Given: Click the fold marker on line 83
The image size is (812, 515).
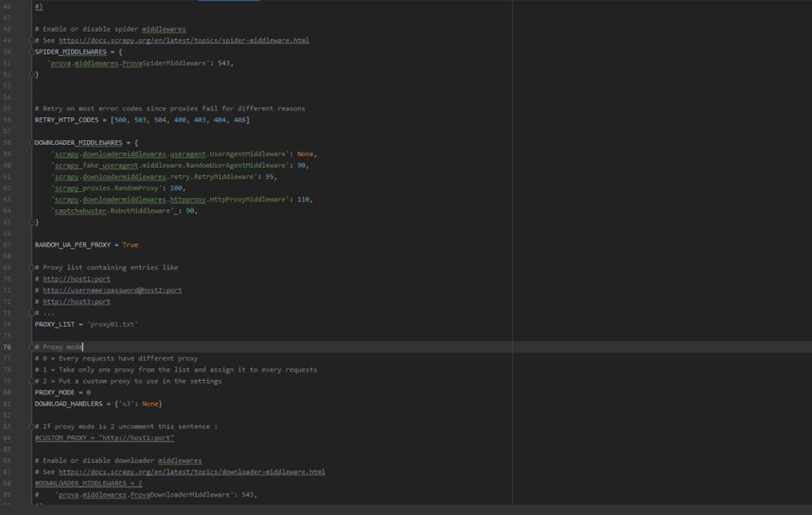Looking at the screenshot, I should click(x=32, y=426).
